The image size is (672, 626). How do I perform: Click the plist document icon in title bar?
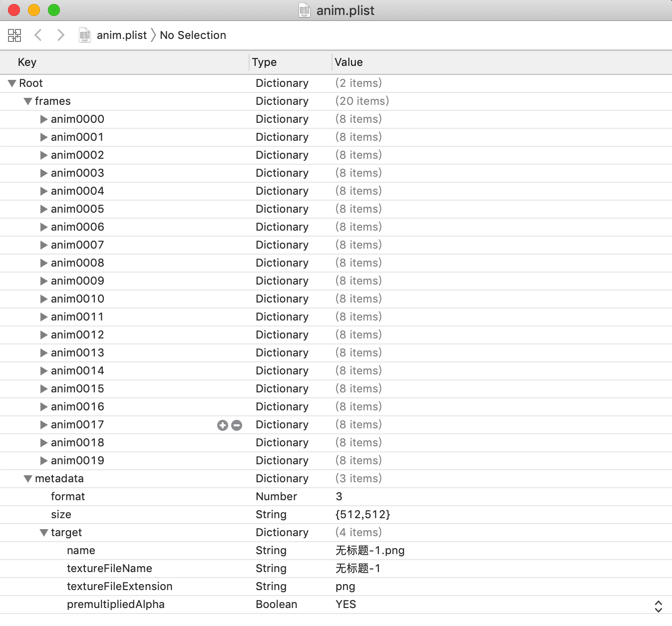305,10
